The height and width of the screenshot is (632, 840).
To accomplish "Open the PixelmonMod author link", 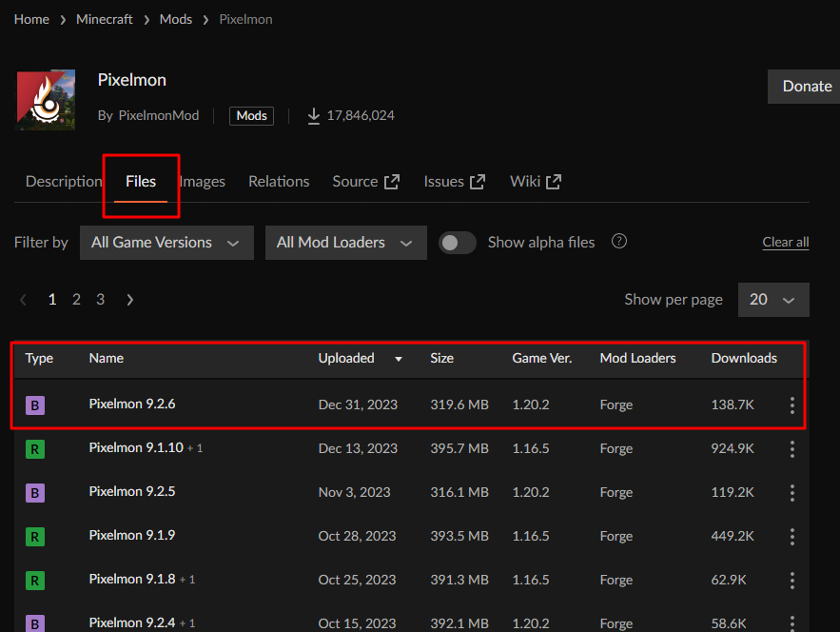I will click(158, 116).
